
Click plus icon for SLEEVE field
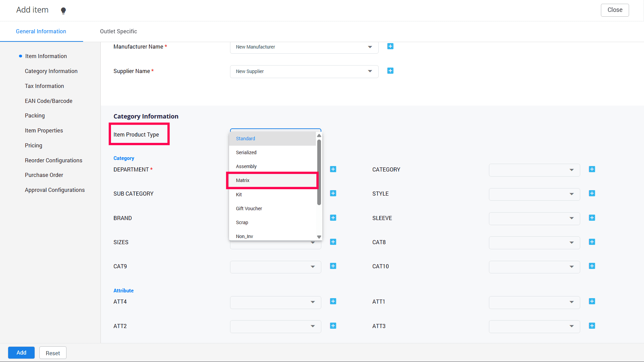(x=592, y=218)
